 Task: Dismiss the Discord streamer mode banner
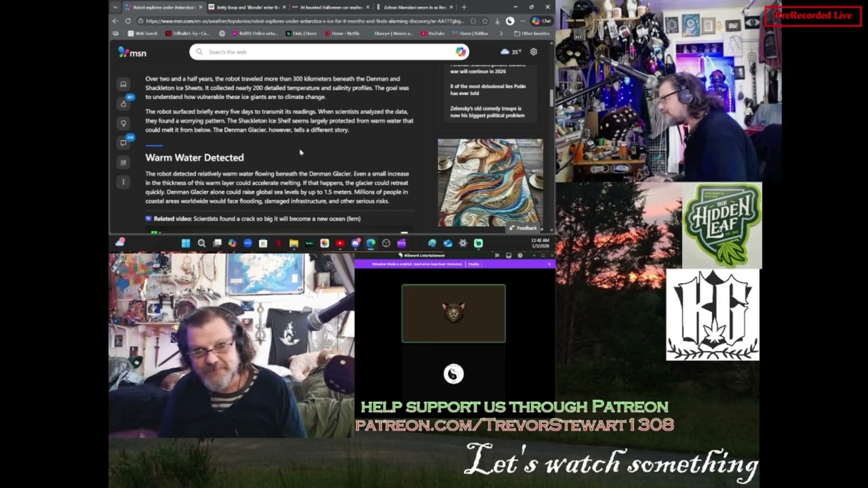549,264
